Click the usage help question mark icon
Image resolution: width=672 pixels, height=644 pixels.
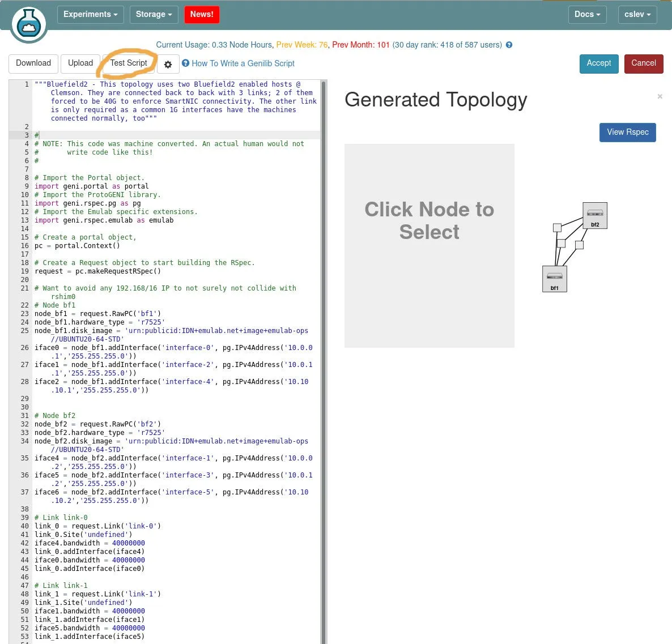pos(509,45)
